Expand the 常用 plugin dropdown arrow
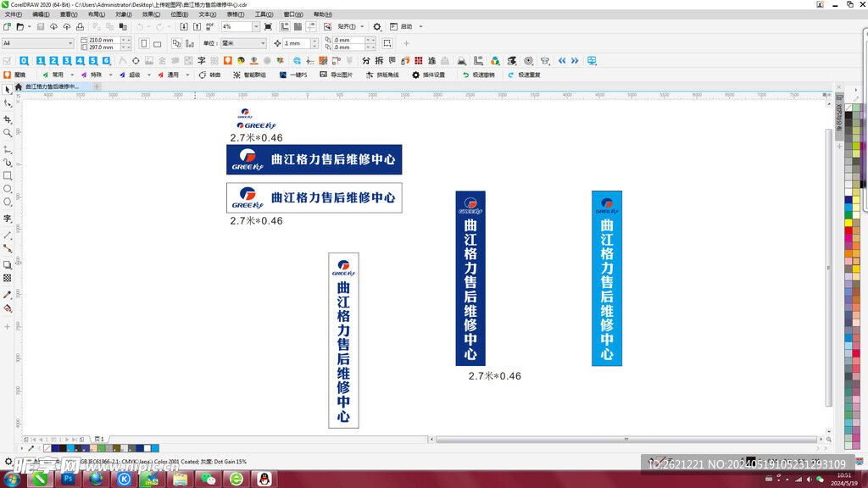 pos(72,75)
